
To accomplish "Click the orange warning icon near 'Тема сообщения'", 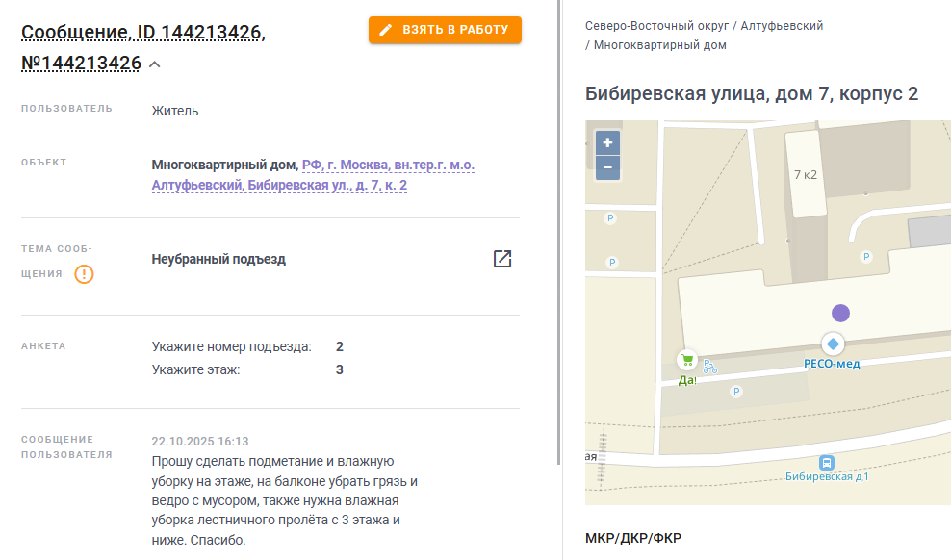I will [84, 274].
